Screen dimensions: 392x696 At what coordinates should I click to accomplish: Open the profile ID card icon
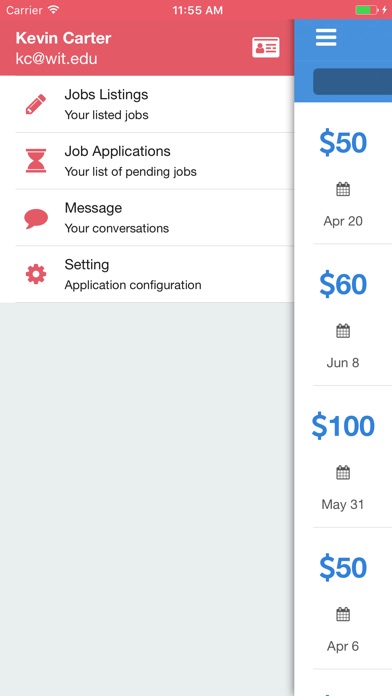[265, 47]
